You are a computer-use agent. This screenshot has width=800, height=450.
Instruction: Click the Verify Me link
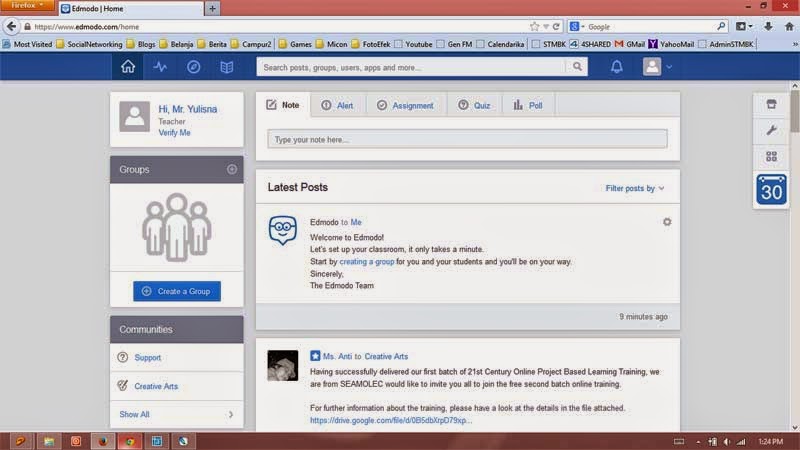tap(174, 133)
